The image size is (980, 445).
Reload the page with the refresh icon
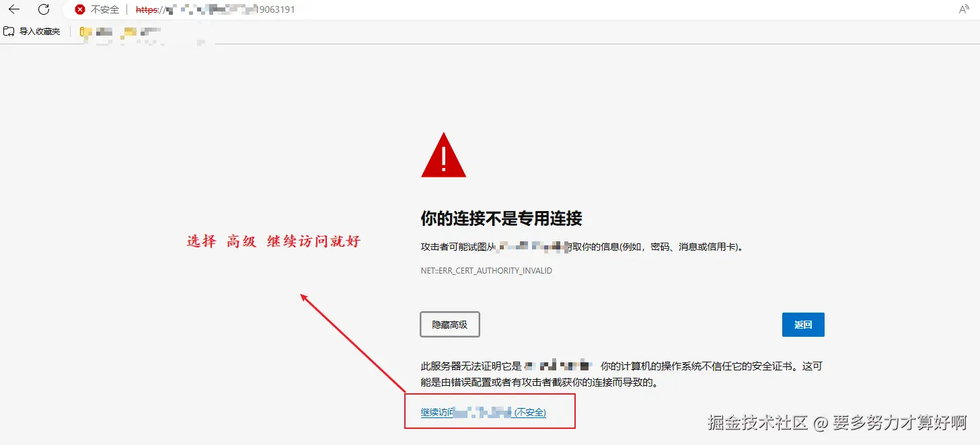[x=44, y=9]
